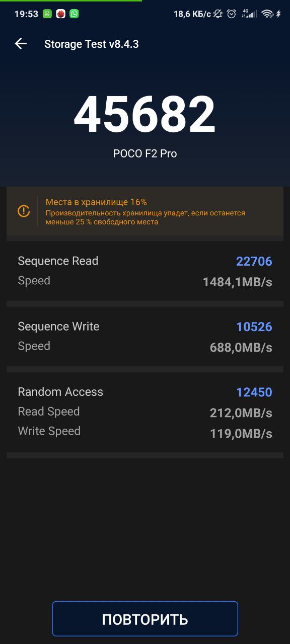The height and width of the screenshot is (644, 290).
Task: Select the Sequence Write result row
Action: coord(145,337)
